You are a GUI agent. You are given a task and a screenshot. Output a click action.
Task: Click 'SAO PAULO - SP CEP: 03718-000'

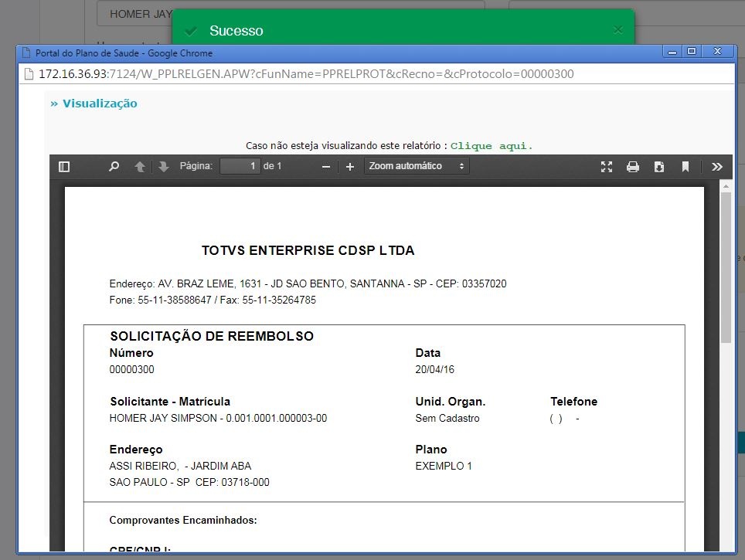click(x=189, y=482)
